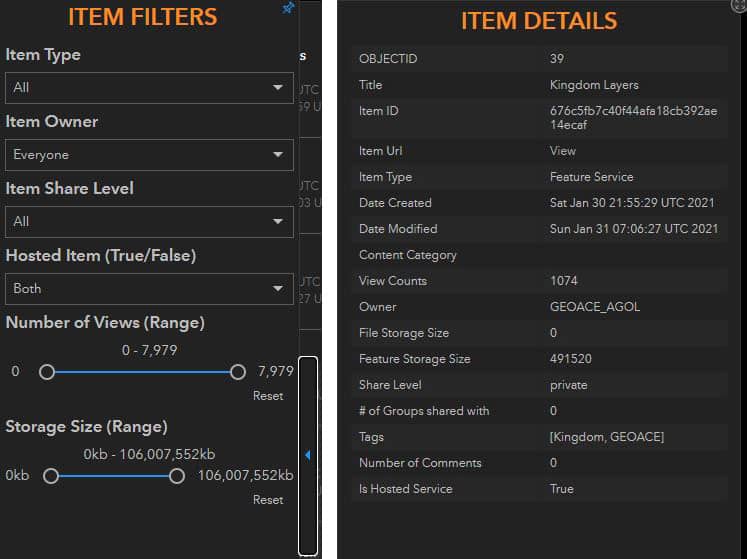Screen dimensions: 747x559
Task: Select the Title value Kingdom Layers
Action: point(594,85)
